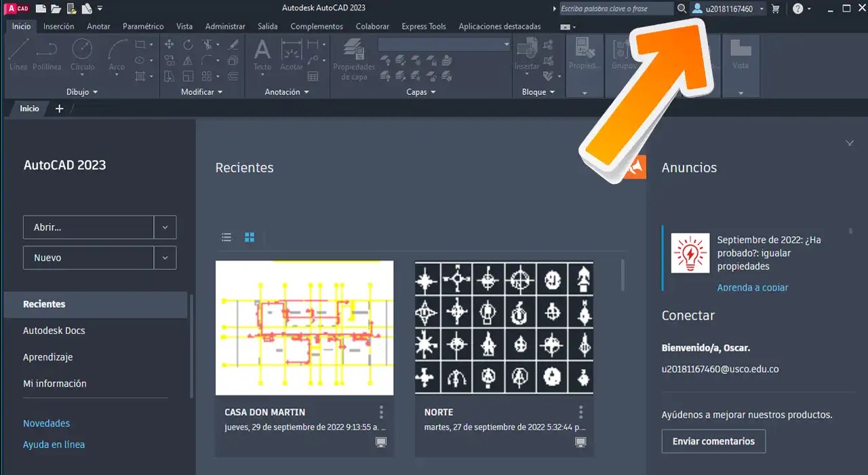868x475 pixels.
Task: Click the search keyword input field
Action: point(616,9)
